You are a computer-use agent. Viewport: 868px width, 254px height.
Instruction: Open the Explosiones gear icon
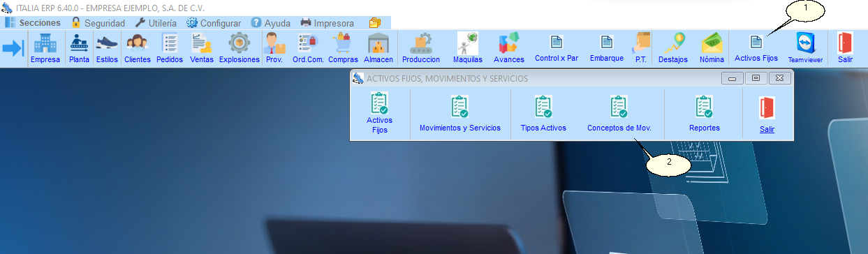click(x=240, y=48)
